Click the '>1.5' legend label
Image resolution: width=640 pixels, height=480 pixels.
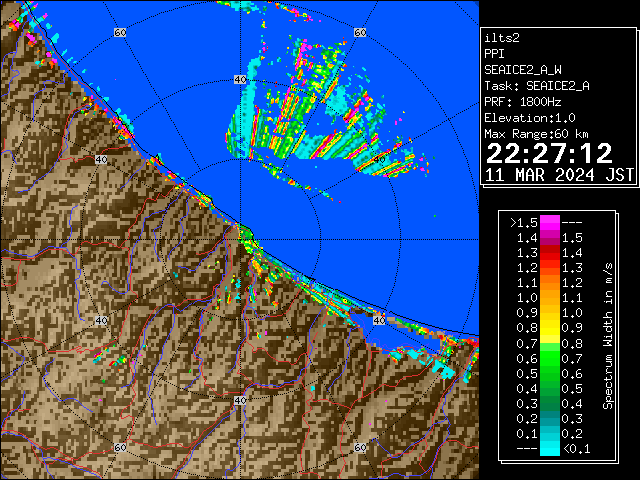pyautogui.click(x=524, y=223)
